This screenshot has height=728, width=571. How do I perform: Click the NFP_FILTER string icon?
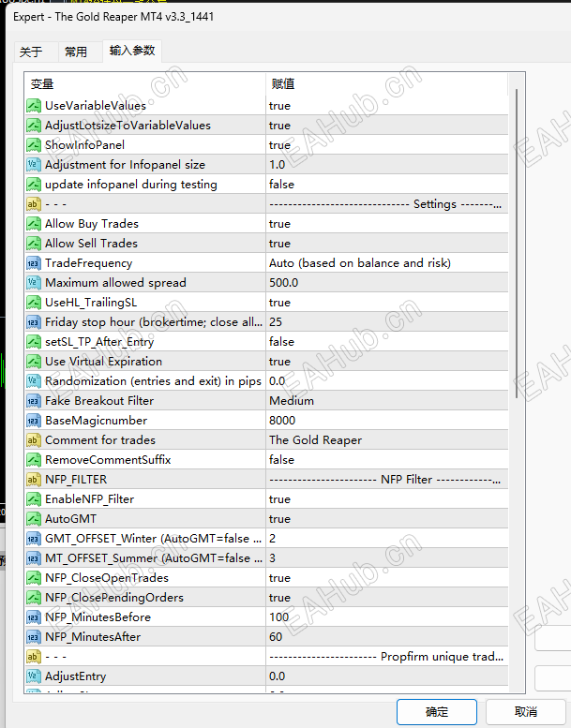click(x=34, y=480)
